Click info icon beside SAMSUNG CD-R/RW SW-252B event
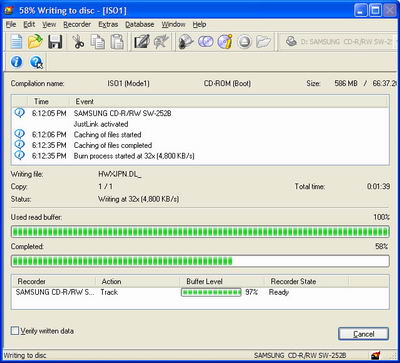400x363 pixels. pos(20,113)
